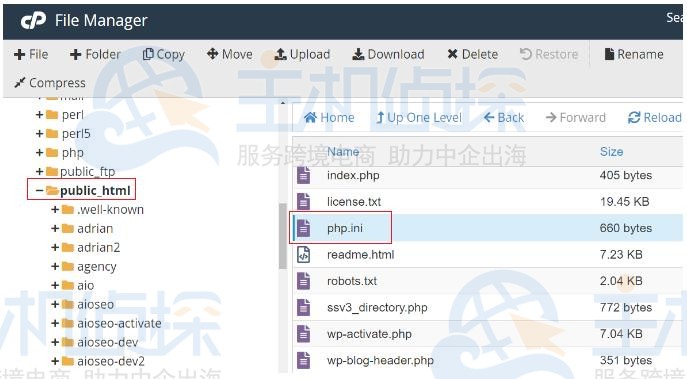Go to Home directory
687x379 pixels.
click(329, 117)
